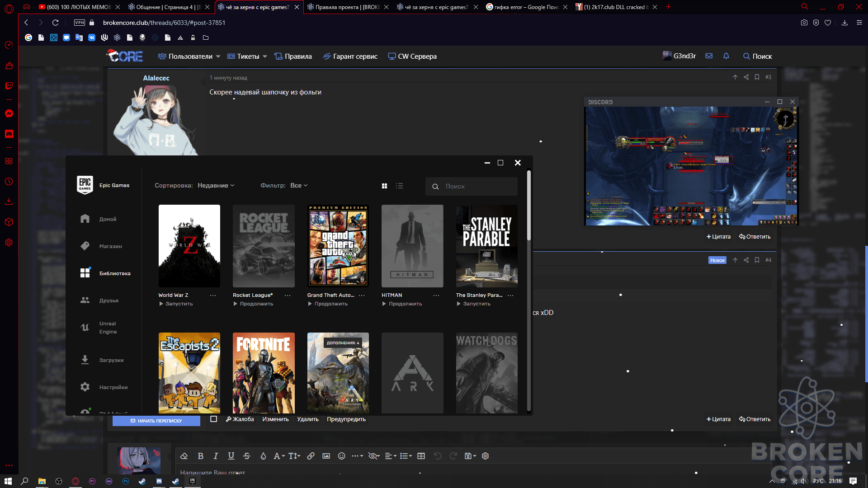This screenshot has width=868, height=488.
Task: Toggle underline in forum editor
Action: 231,456
